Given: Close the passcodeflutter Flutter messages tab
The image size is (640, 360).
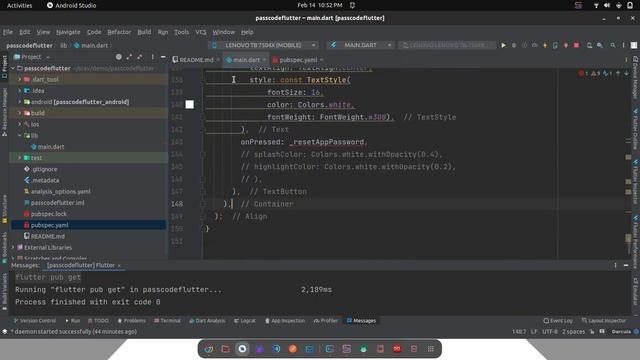Looking at the screenshot, I should tap(119, 265).
